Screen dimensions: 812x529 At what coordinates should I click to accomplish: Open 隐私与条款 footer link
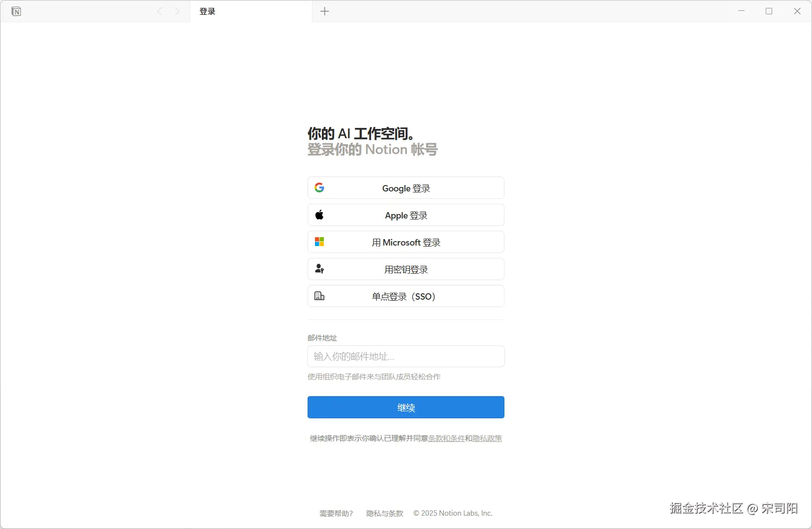tap(385, 513)
